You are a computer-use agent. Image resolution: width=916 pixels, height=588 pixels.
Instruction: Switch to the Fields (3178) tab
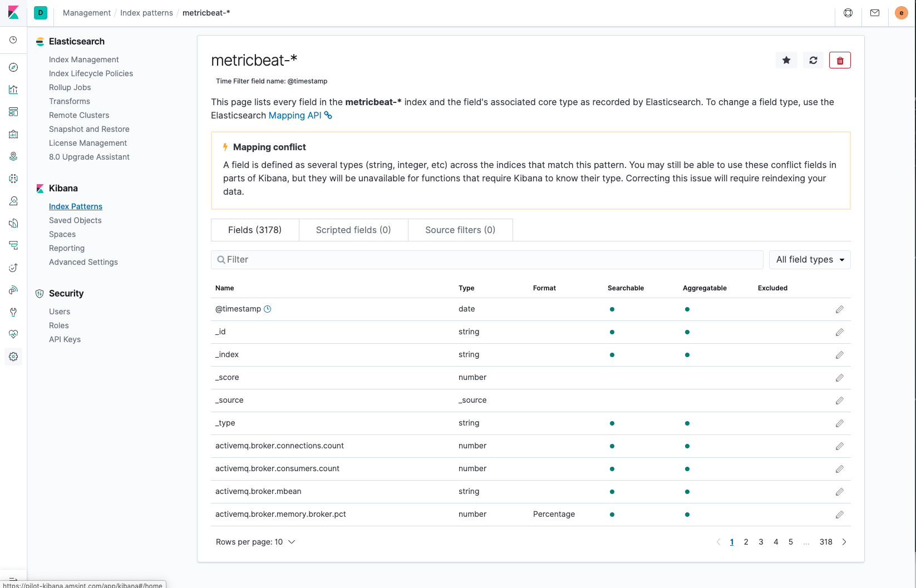[255, 230]
